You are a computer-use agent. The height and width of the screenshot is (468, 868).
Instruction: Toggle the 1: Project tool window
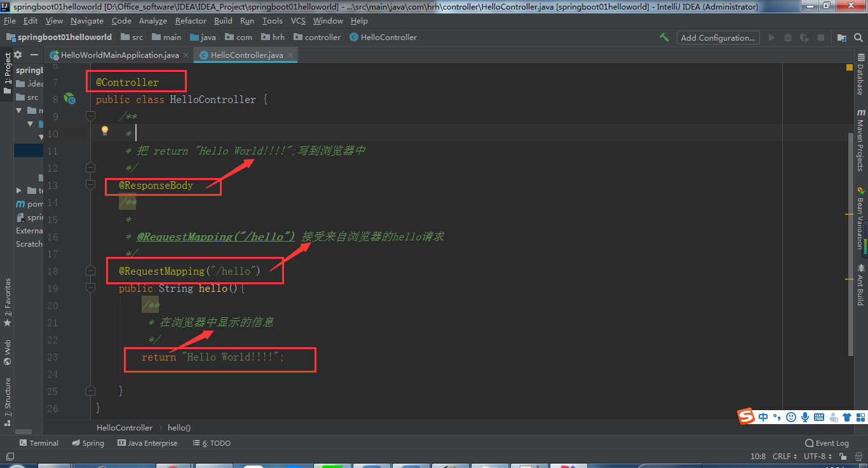pos(7,73)
